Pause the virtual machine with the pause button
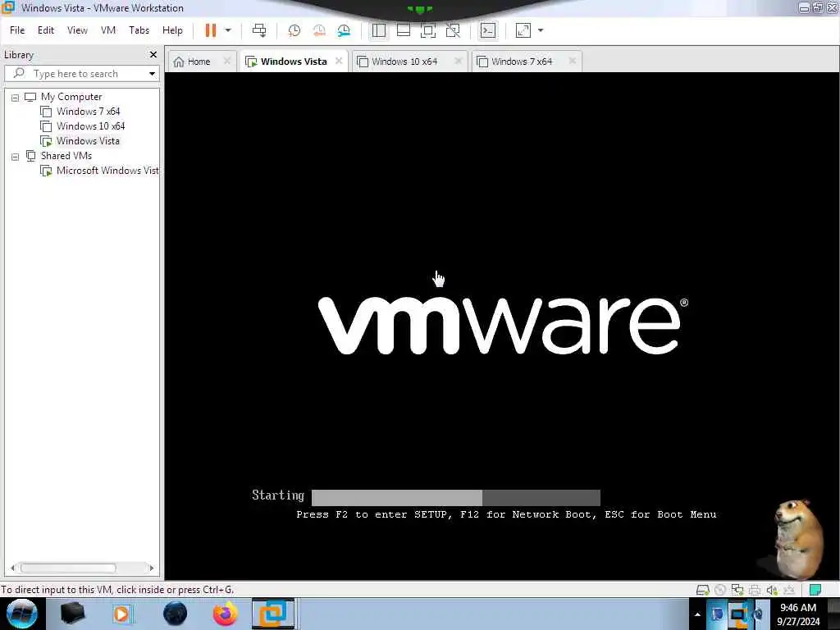 [x=211, y=30]
